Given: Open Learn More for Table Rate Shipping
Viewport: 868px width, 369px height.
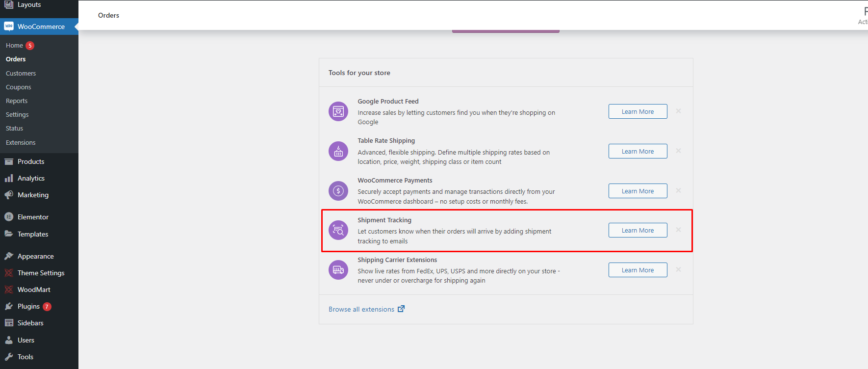Looking at the screenshot, I should (x=638, y=151).
